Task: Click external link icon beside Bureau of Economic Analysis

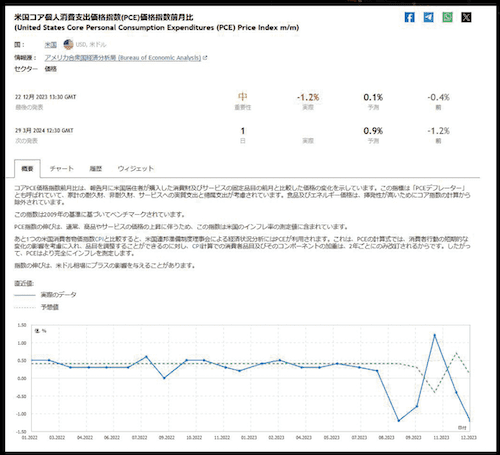Action: [x=205, y=58]
